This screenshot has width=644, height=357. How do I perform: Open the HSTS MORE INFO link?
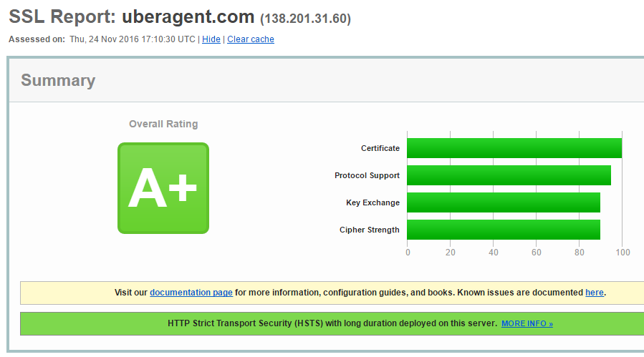(x=527, y=324)
